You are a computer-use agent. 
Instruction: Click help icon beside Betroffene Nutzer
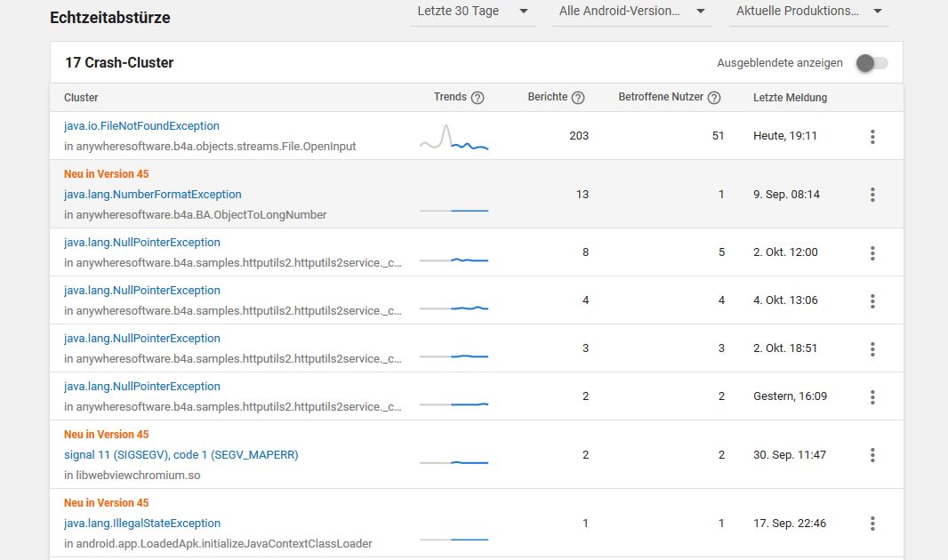[x=714, y=98]
